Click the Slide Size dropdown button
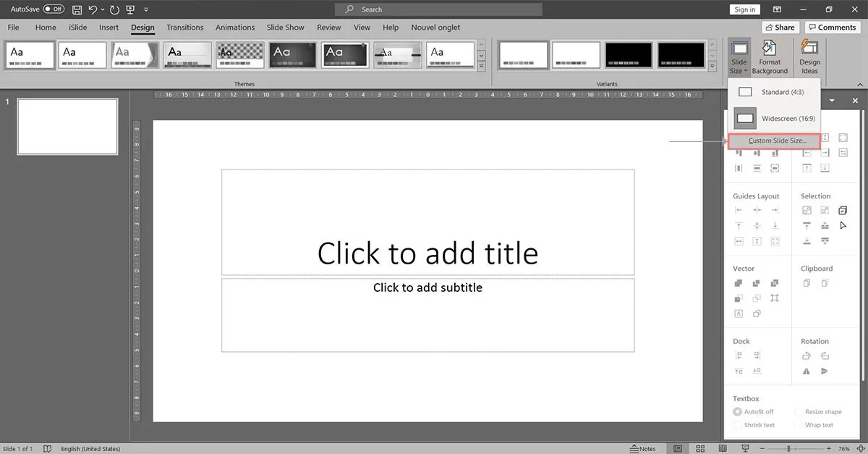This screenshot has width=868, height=454. [x=739, y=57]
